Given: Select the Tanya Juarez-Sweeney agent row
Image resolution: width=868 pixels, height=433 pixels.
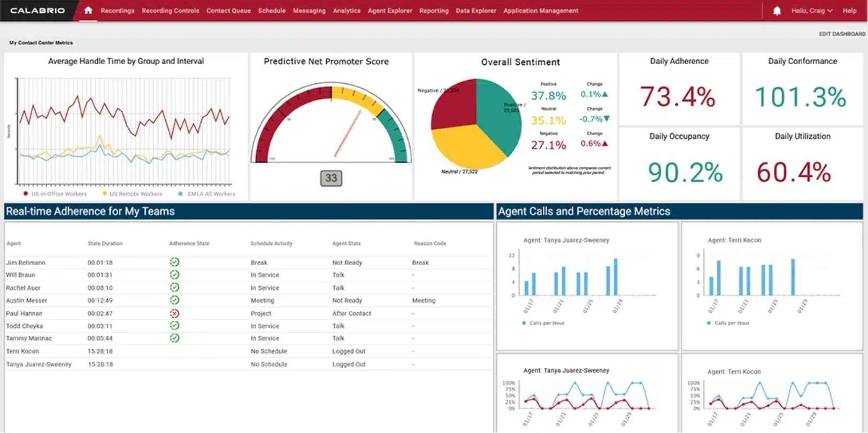Looking at the screenshot, I should [x=249, y=364].
